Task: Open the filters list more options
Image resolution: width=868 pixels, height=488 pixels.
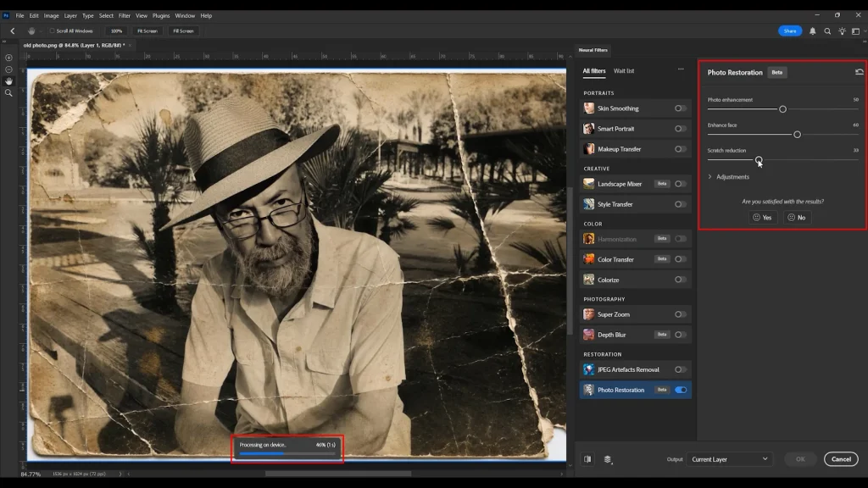Action: coord(681,69)
